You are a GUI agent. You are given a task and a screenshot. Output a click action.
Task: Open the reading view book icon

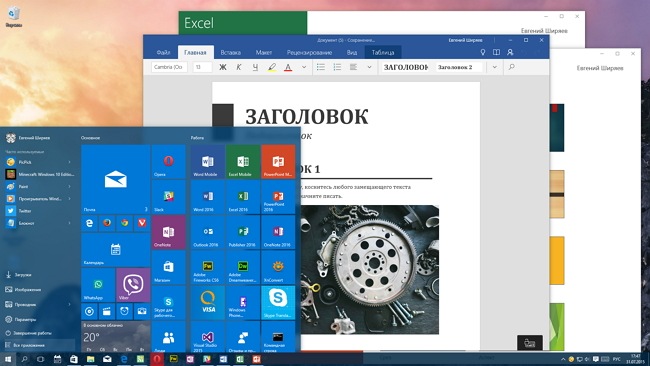coord(496,52)
